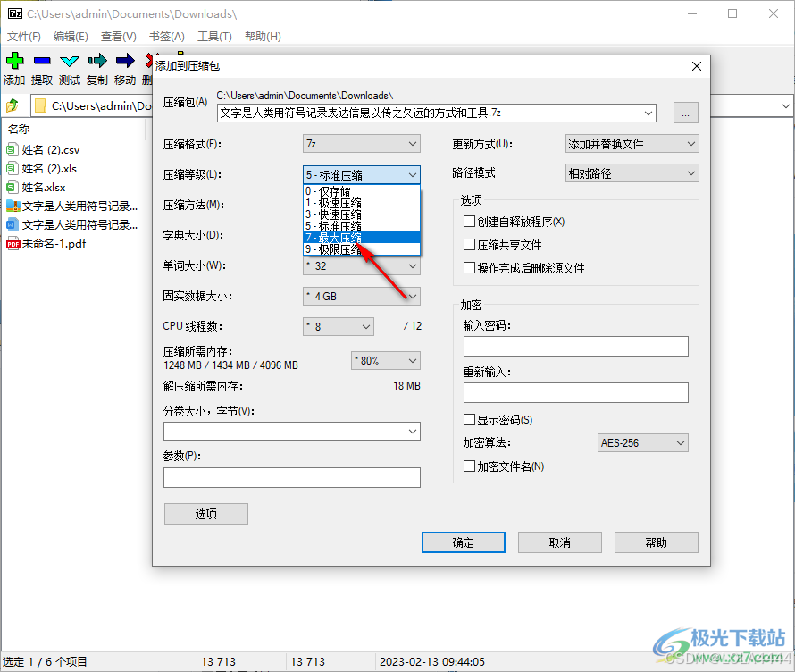
Task: Click the archive filename text field
Action: (x=430, y=113)
